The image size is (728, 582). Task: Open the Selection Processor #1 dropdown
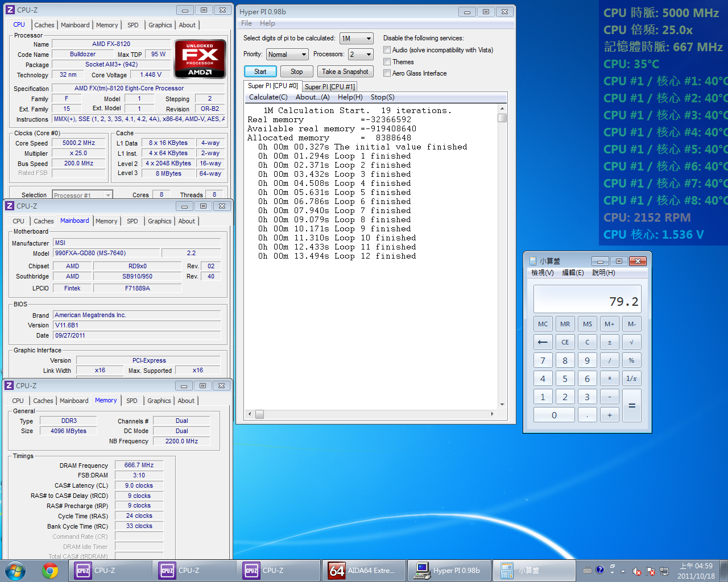[82, 195]
